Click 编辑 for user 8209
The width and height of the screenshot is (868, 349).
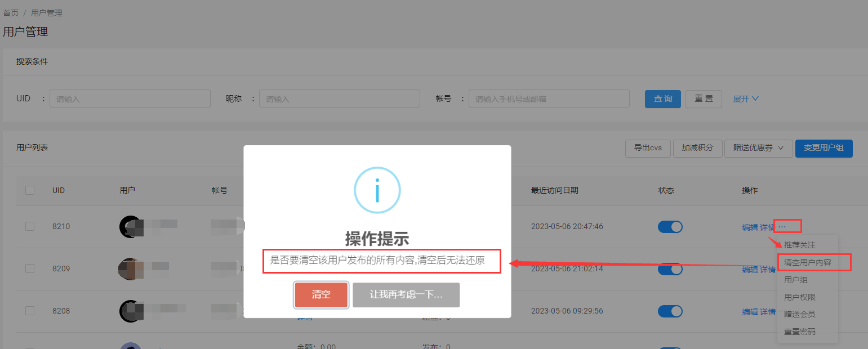click(750, 270)
